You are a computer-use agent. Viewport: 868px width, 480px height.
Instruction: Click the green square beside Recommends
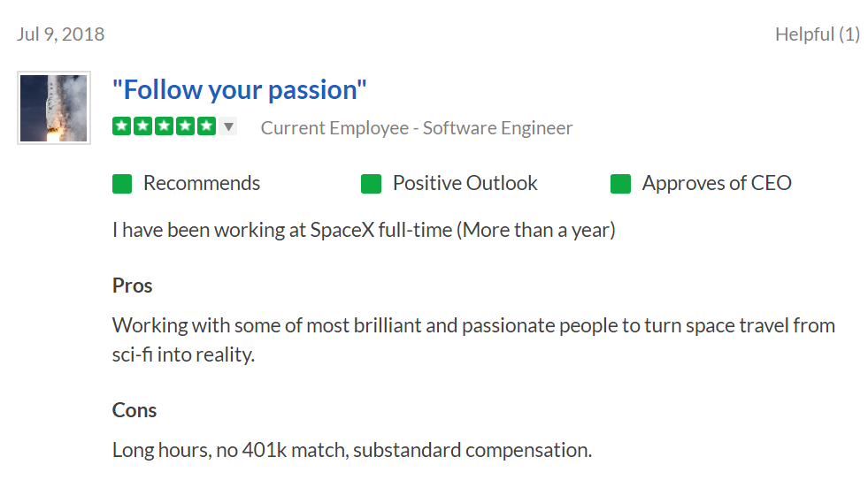pyautogui.click(x=122, y=184)
